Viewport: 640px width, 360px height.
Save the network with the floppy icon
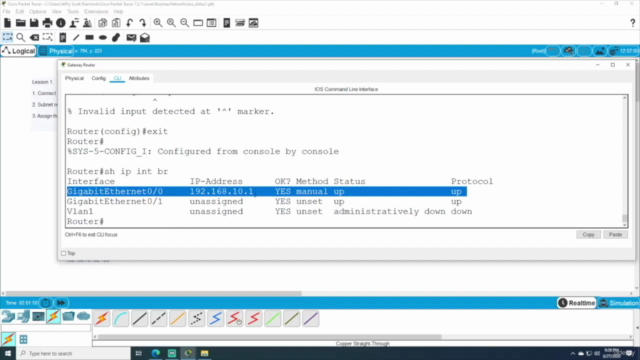(34, 23)
